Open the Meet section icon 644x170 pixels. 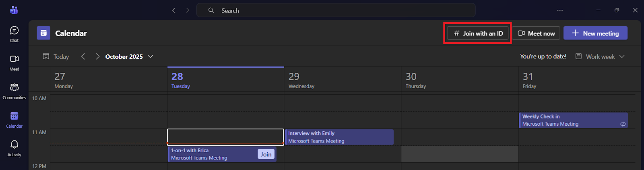pyautogui.click(x=14, y=62)
